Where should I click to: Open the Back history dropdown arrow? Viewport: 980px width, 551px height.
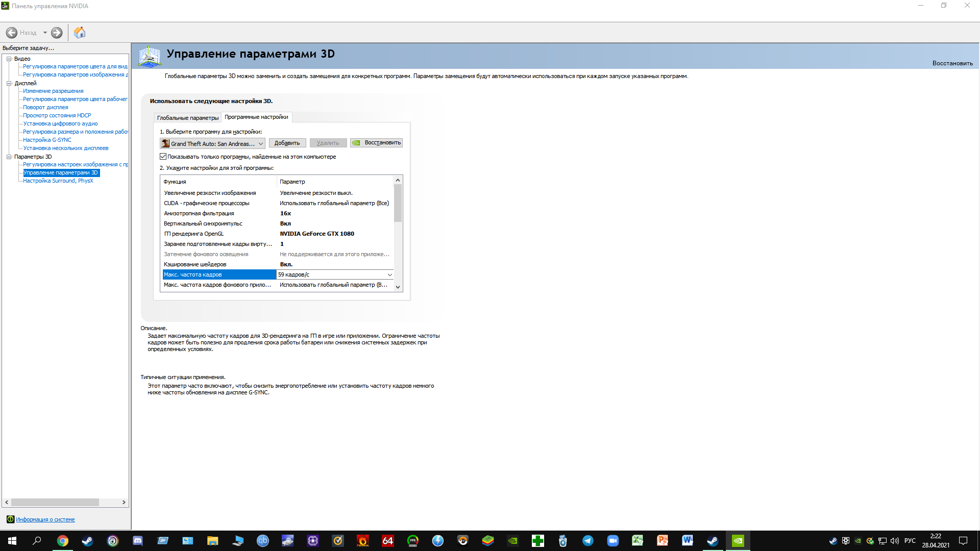(x=45, y=33)
